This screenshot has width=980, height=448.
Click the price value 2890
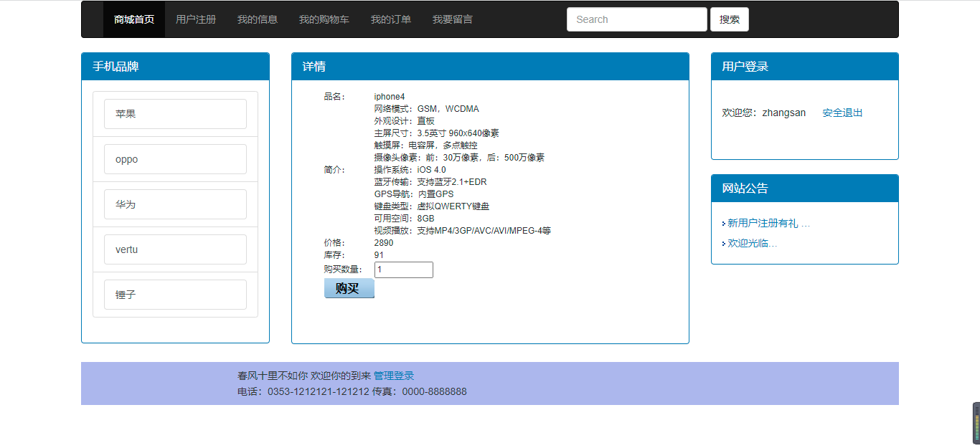click(x=384, y=243)
